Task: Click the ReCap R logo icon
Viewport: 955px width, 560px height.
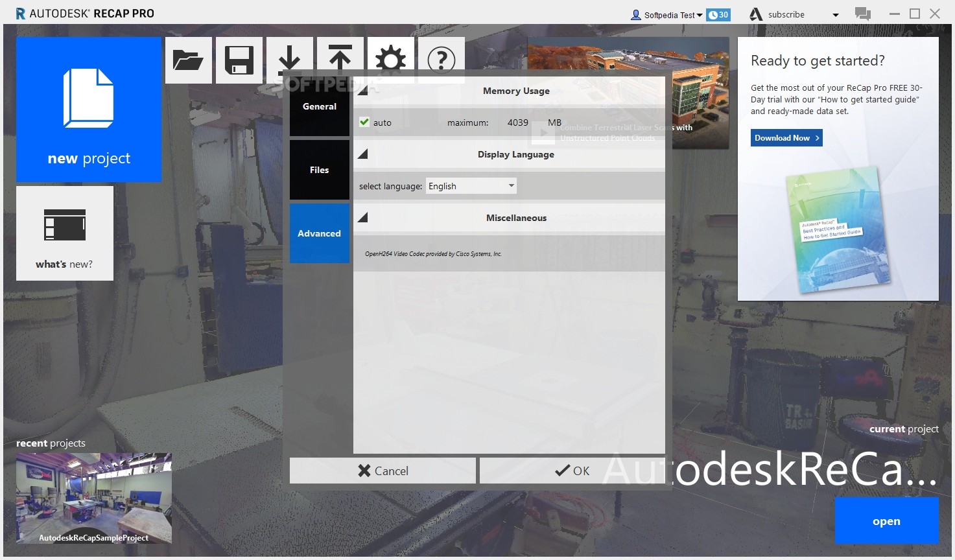Action: pyautogui.click(x=21, y=14)
